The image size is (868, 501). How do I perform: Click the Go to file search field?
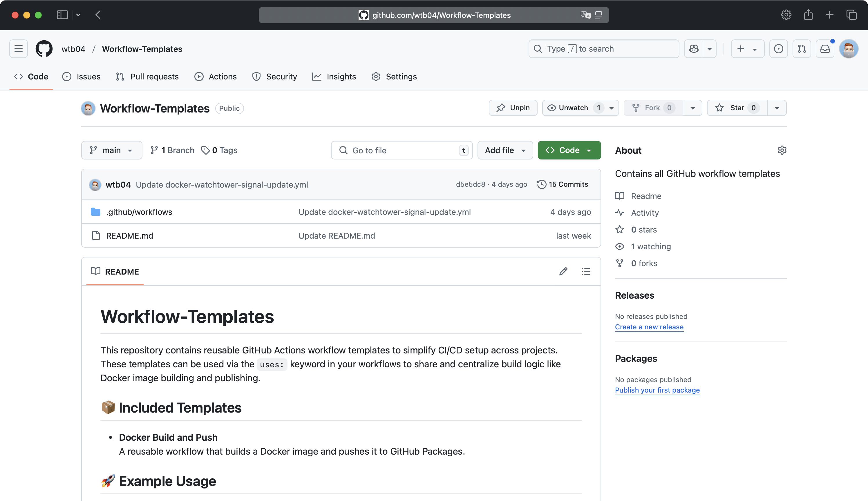[402, 150]
